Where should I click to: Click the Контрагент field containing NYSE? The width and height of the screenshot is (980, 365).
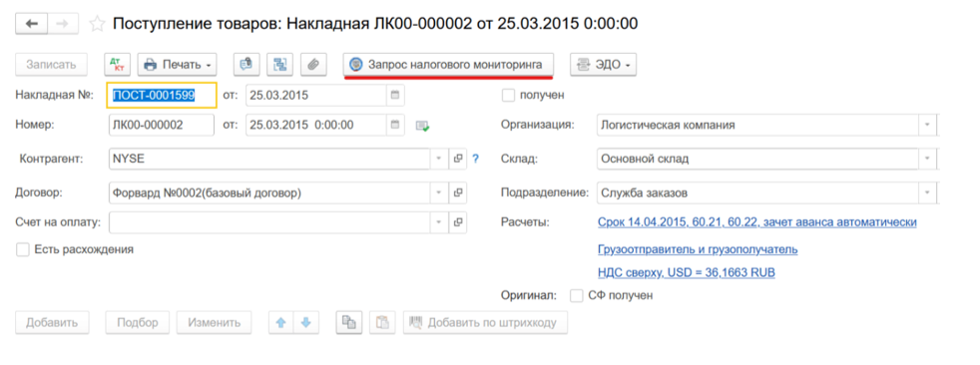click(270, 159)
